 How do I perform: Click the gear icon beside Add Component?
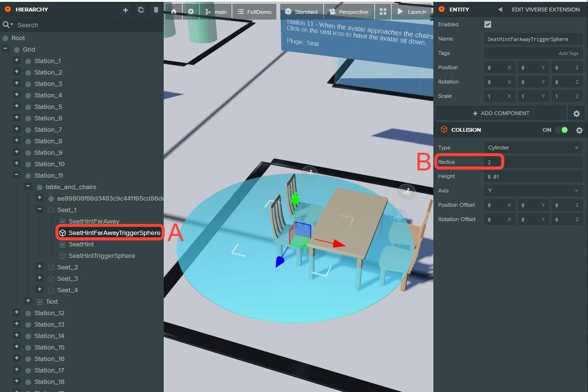pyautogui.click(x=576, y=113)
